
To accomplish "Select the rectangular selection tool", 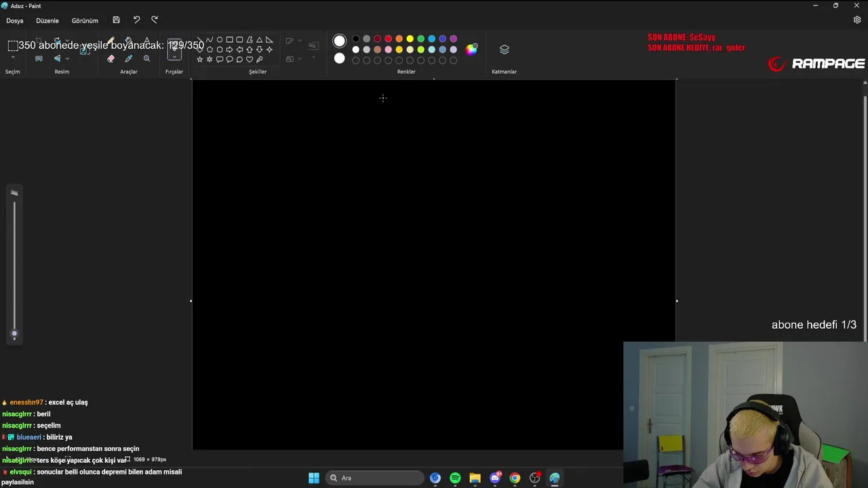I will click(13, 45).
